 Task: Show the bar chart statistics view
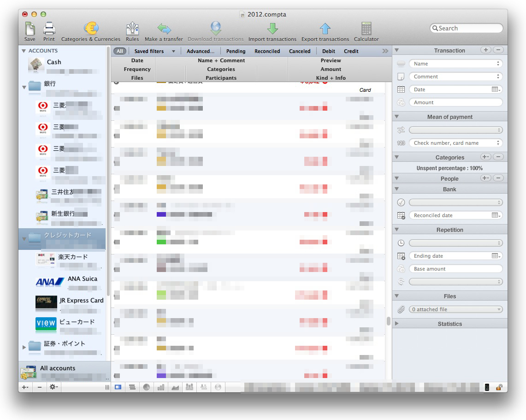(x=161, y=387)
